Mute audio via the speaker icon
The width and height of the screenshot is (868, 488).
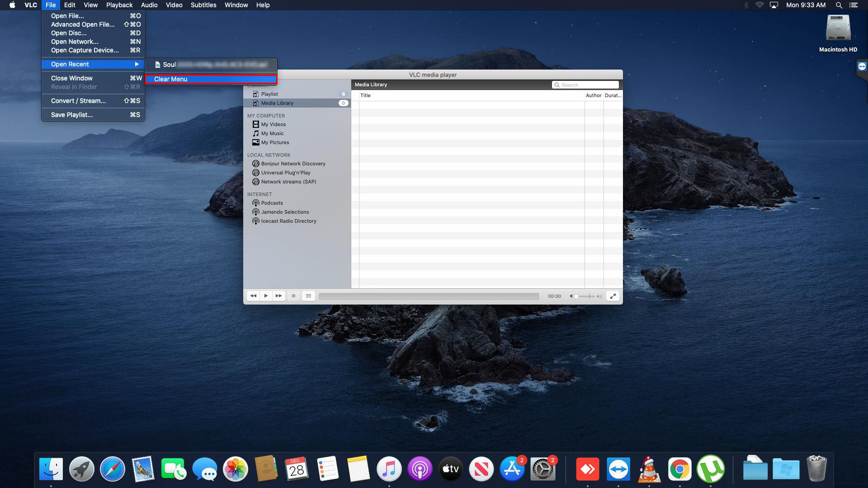[x=571, y=296]
